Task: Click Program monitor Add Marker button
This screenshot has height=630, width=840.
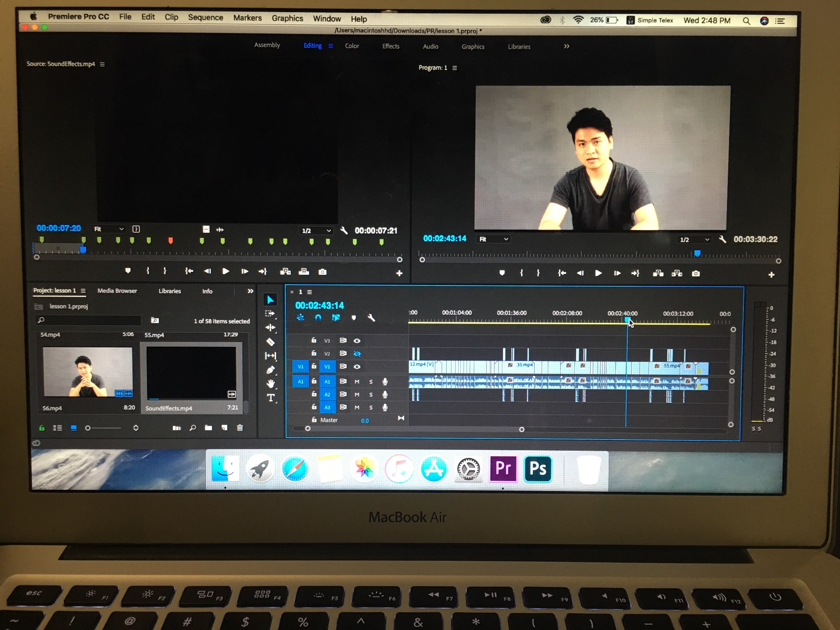Action: 502,273
